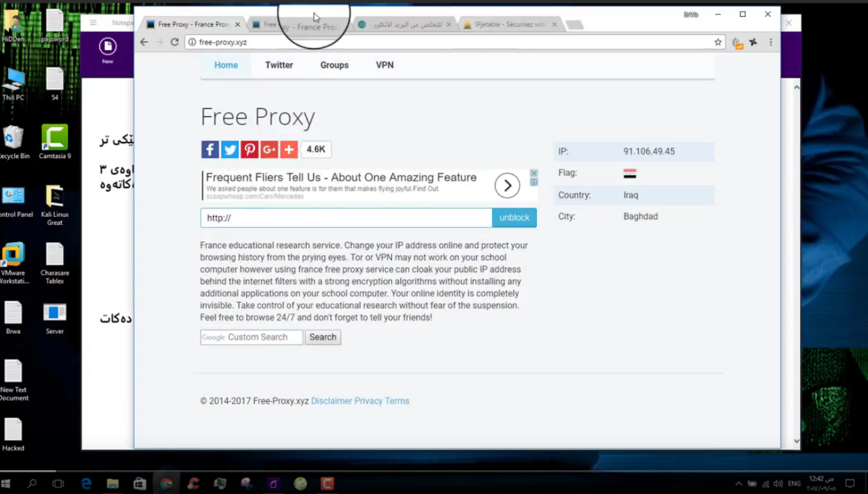868x494 pixels.
Task: Bookmark this page with the star icon
Action: click(x=717, y=42)
